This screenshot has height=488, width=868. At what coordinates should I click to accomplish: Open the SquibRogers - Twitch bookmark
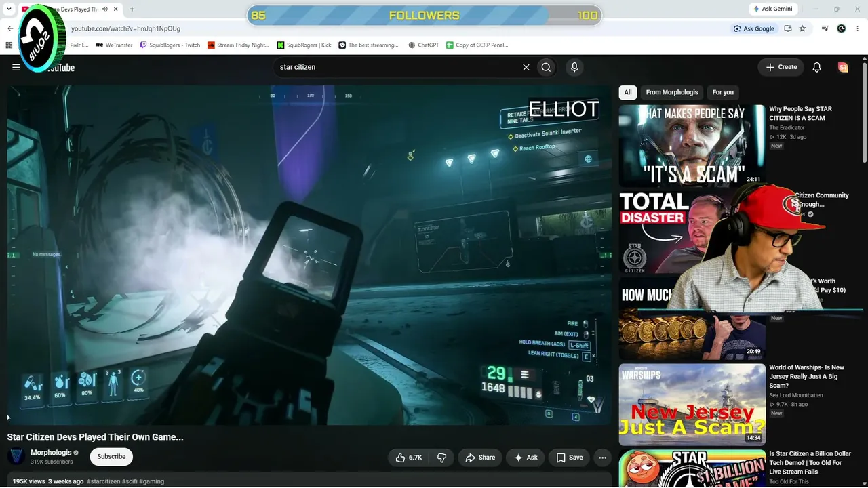coord(170,45)
